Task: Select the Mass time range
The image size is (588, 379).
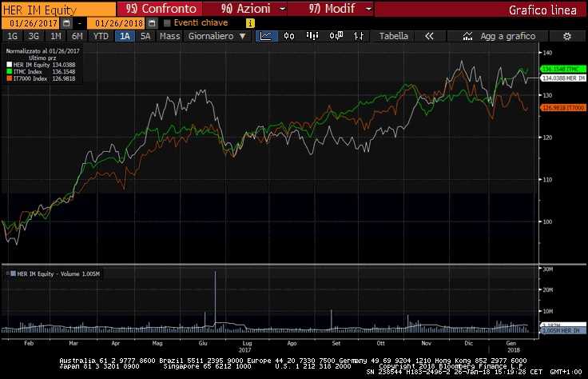Action: tap(169, 36)
